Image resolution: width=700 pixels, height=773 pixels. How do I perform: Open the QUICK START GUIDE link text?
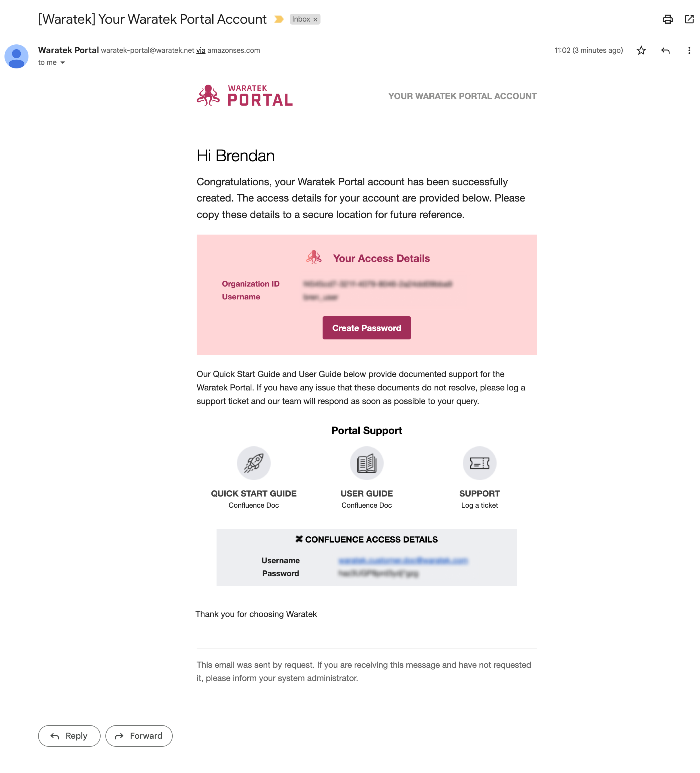253,494
